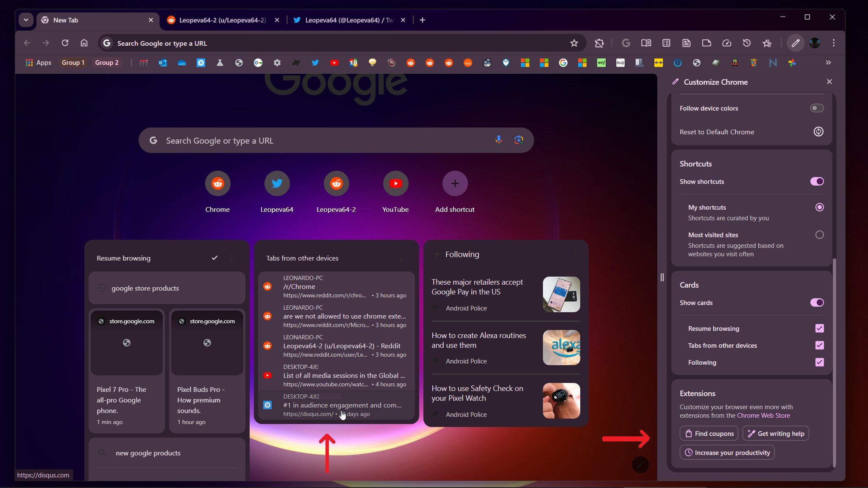Image resolution: width=868 pixels, height=488 pixels.
Task: Open the Twitter shortcut icon
Action: 277,183
